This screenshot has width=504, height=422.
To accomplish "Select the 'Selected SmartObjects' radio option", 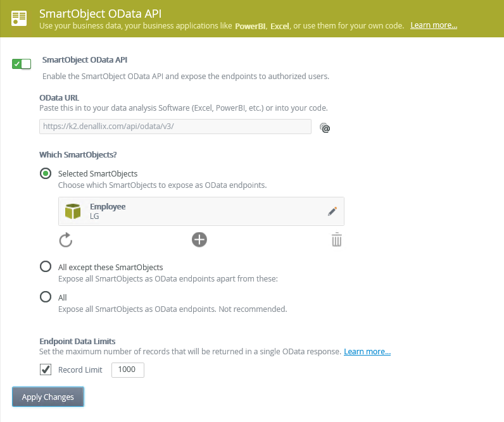I will pos(46,173).
